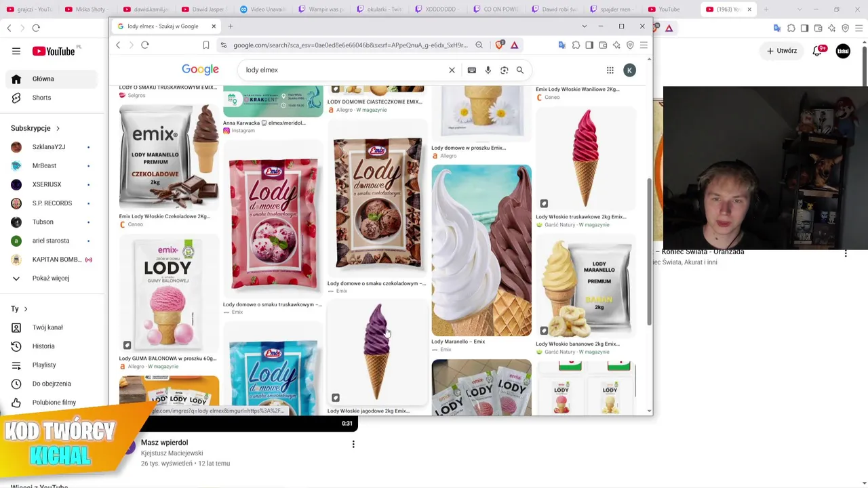Image resolution: width=868 pixels, height=488 pixels.
Task: Switch to the okularki Twitch tab
Action: pos(381,9)
